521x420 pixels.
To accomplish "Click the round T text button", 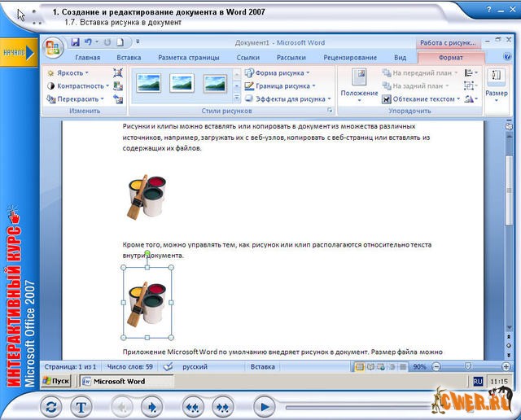I will click(x=82, y=405).
